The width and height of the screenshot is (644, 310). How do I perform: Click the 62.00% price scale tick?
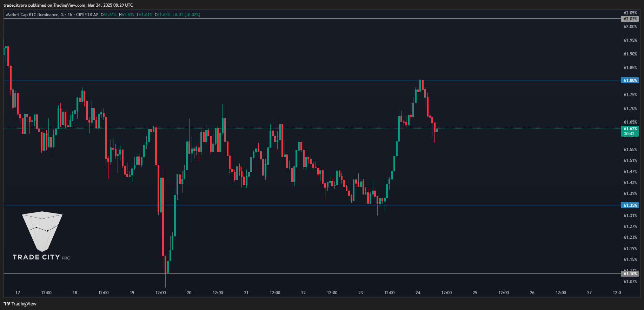pos(630,27)
